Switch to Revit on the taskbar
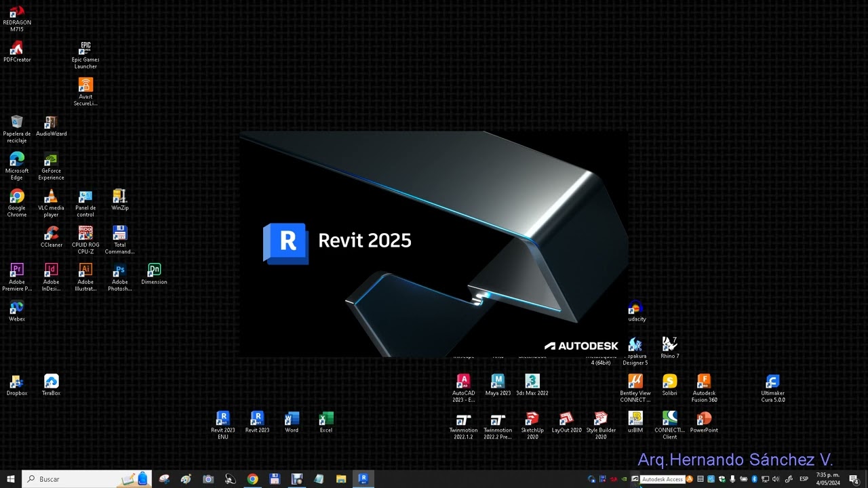The height and width of the screenshot is (488, 868). pos(363,479)
